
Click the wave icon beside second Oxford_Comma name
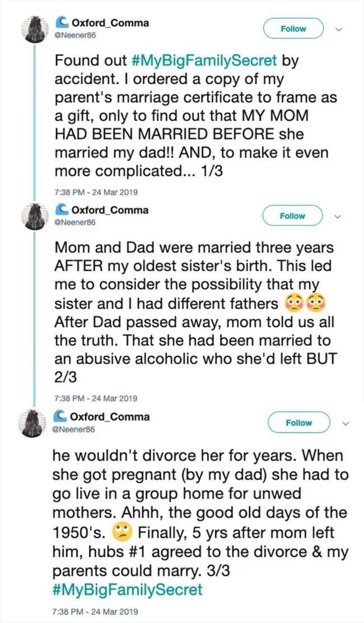pyautogui.click(x=62, y=210)
